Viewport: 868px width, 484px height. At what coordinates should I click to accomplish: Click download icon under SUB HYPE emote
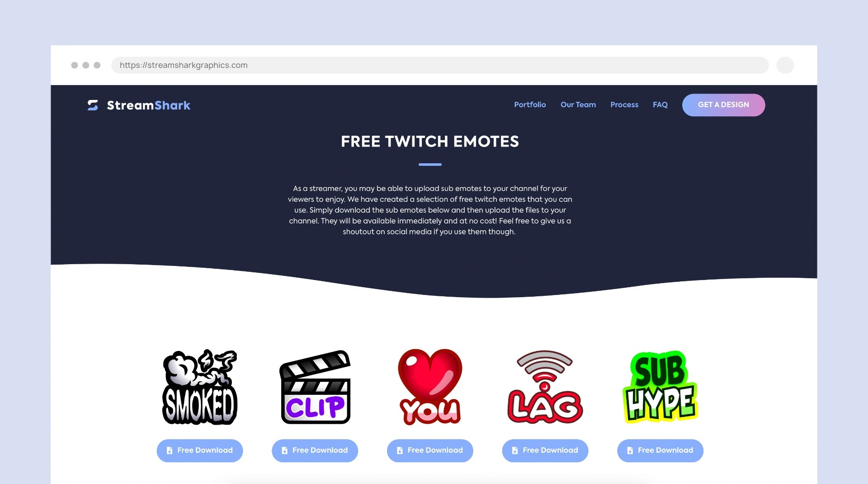630,451
